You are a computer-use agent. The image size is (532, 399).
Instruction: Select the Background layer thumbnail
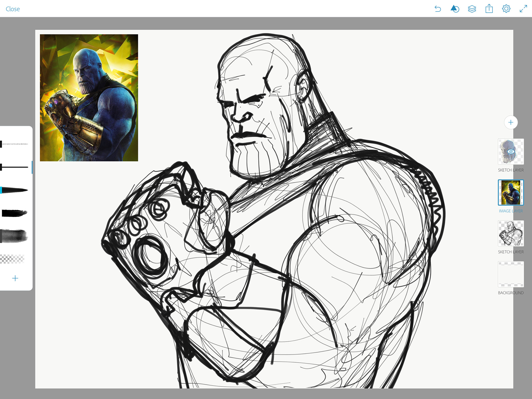[511, 274]
